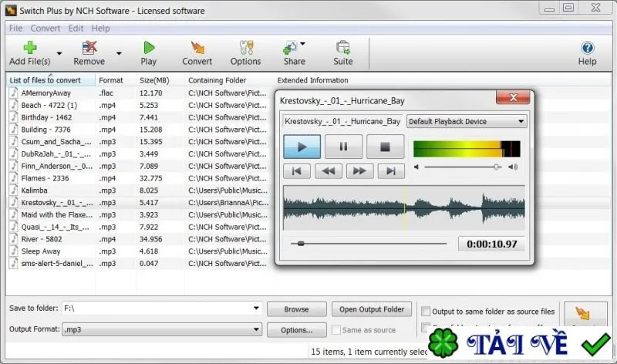Start conversion with Convert toolbar icon
Screen dimensions: 617x364
tap(197, 48)
